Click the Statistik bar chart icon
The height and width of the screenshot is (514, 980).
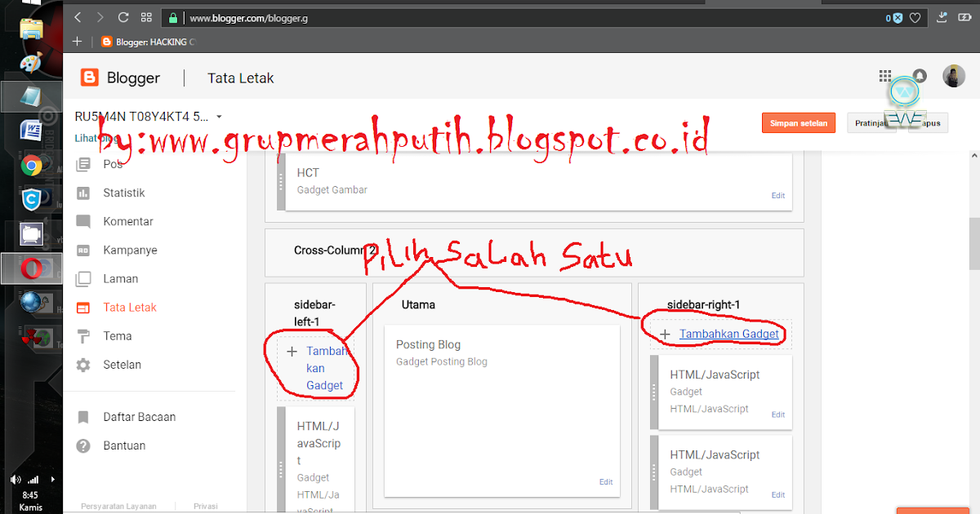83,193
